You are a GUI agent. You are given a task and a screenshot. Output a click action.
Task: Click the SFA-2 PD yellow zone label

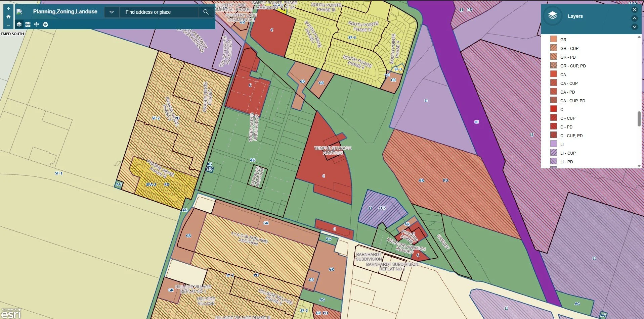(158, 184)
